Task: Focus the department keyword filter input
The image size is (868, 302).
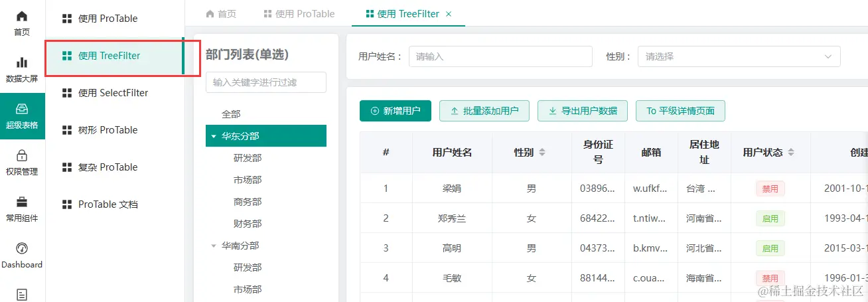Action: pyautogui.click(x=266, y=82)
